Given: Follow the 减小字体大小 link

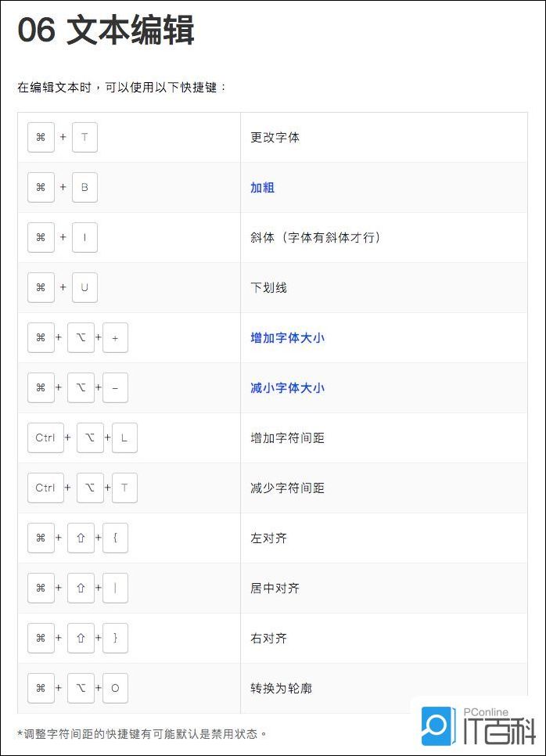Looking at the screenshot, I should click(x=287, y=388).
